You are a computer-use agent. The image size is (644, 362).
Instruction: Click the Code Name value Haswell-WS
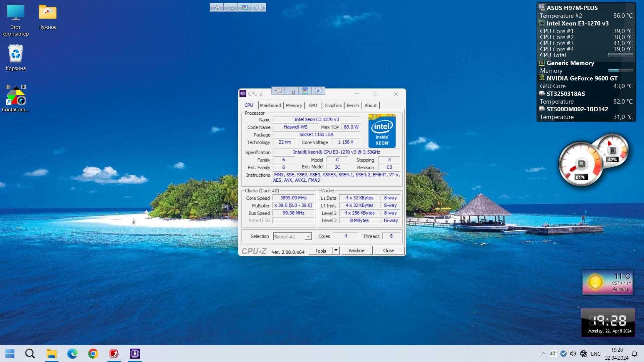pyautogui.click(x=296, y=127)
